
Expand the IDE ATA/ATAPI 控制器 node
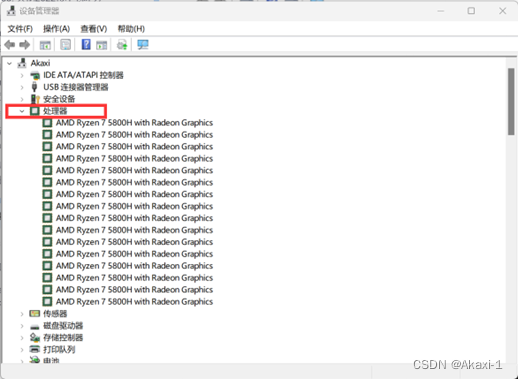22,75
